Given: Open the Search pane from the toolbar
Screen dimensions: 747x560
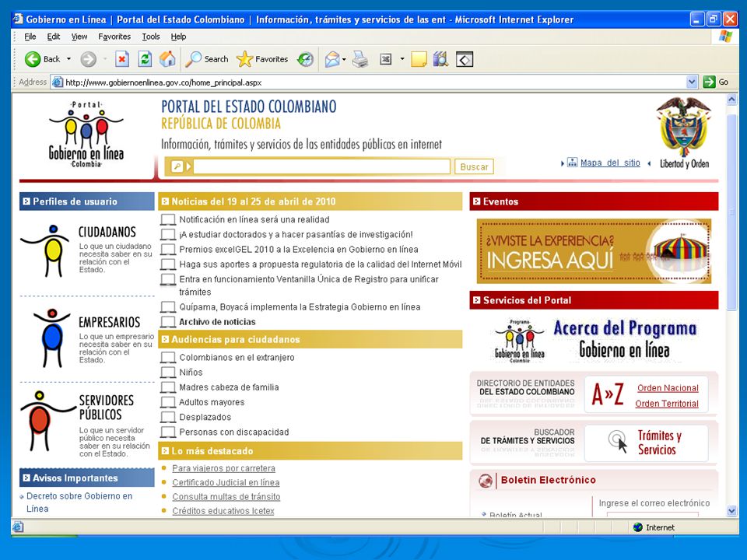Looking at the screenshot, I should [207, 60].
